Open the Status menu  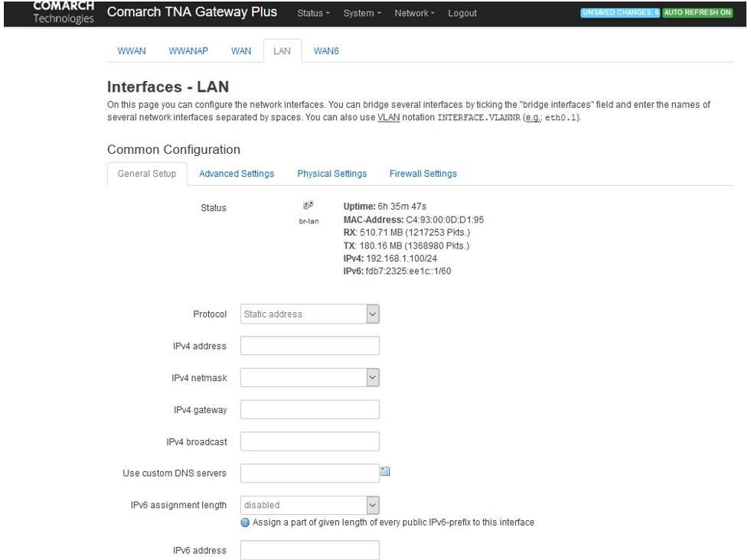[313, 13]
